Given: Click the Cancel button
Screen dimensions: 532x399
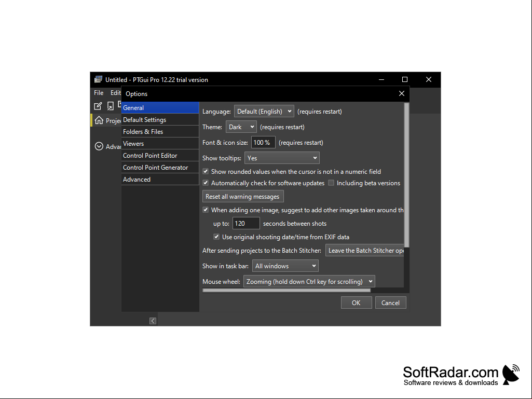Looking at the screenshot, I should tap(390, 302).
